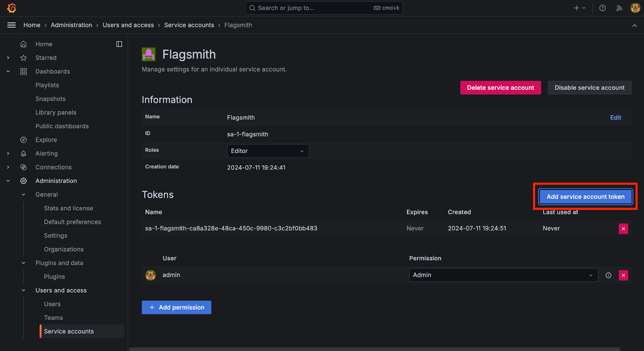Click the Home house icon
This screenshot has height=351, width=644.
(24, 44)
